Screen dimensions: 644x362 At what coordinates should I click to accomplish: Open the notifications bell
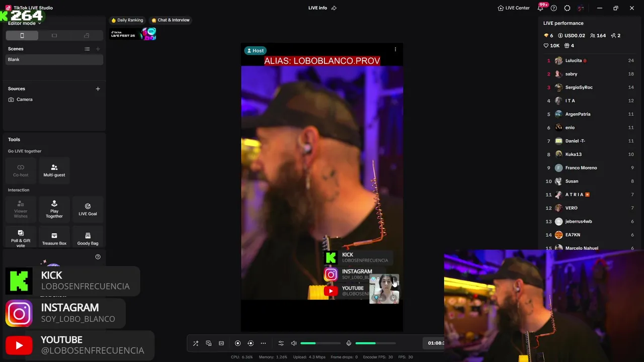[x=540, y=8]
